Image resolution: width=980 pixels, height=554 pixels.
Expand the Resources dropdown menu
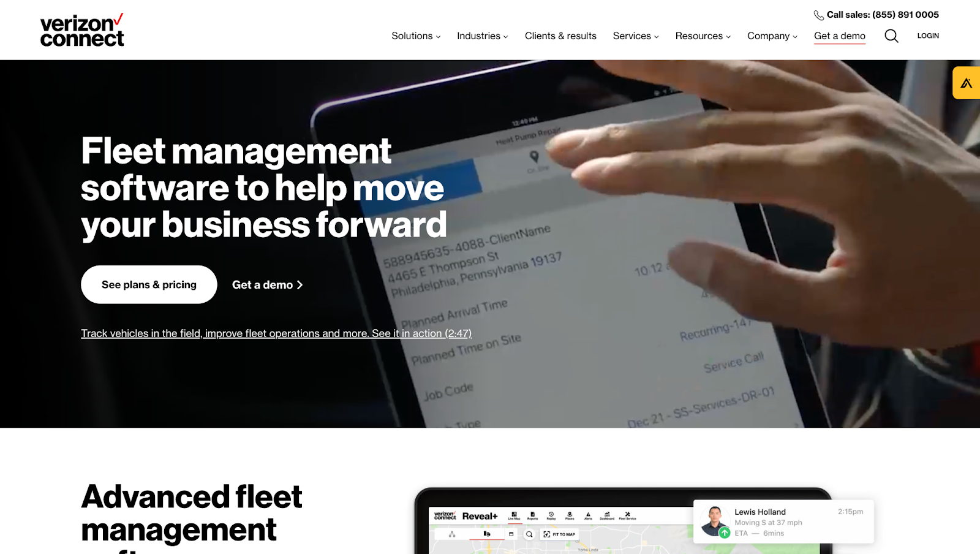click(x=703, y=36)
